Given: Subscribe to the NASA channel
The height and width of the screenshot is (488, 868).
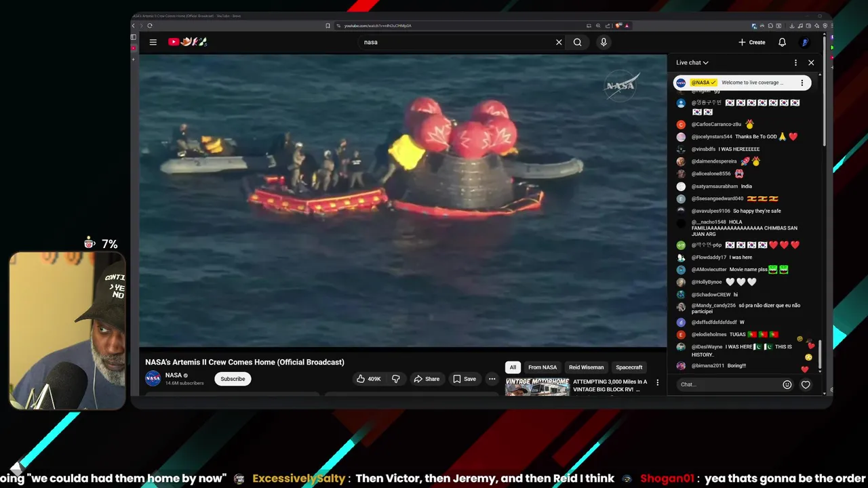Looking at the screenshot, I should tap(233, 379).
